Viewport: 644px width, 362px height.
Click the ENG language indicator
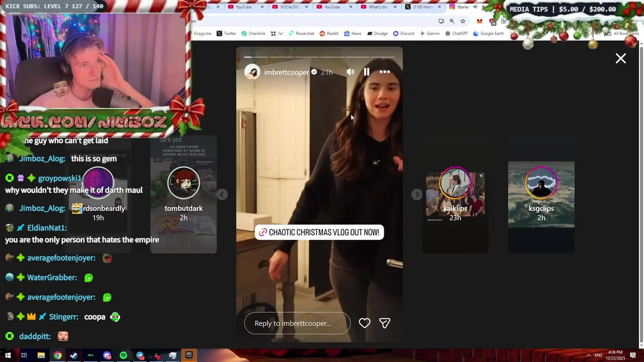(598, 355)
